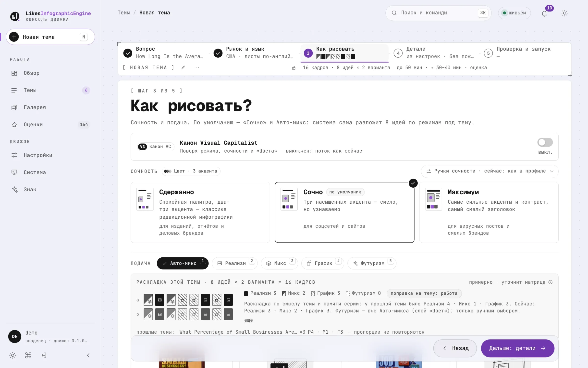Open Галерея in the sidebar
The height and width of the screenshot is (368, 588).
click(x=50, y=107)
